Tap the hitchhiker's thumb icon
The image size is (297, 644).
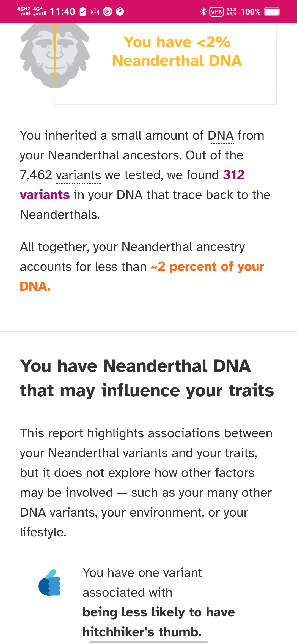click(x=50, y=583)
